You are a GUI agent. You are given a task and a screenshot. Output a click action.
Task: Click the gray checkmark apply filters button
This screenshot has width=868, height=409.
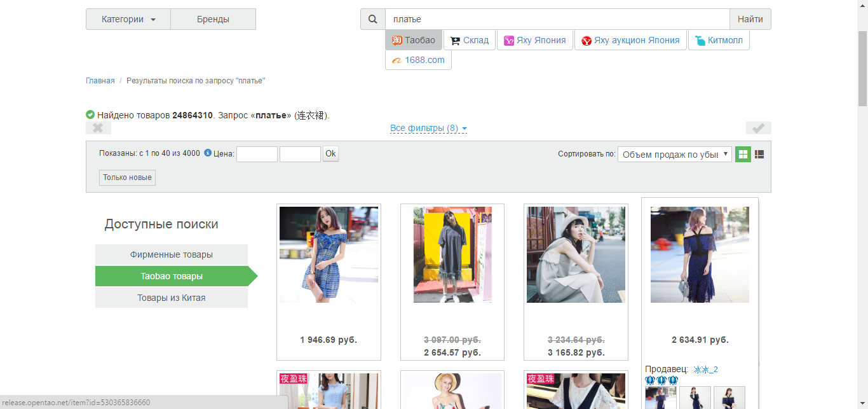click(759, 128)
